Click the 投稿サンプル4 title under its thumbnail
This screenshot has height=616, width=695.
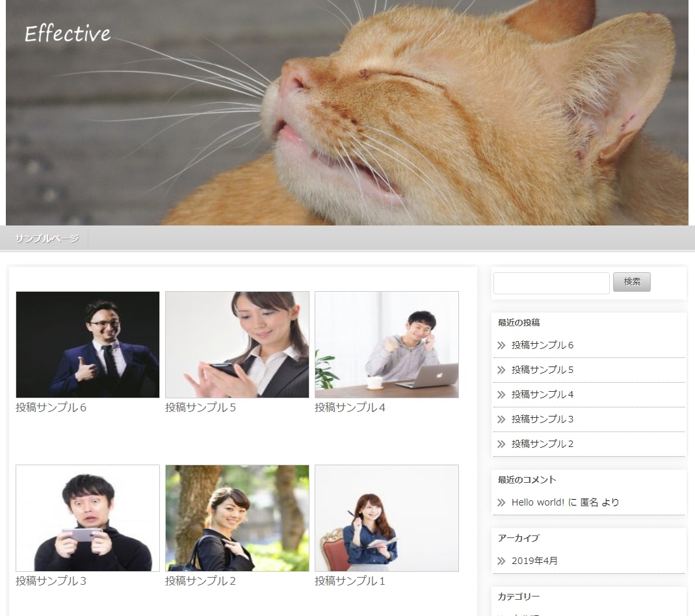pyautogui.click(x=350, y=407)
